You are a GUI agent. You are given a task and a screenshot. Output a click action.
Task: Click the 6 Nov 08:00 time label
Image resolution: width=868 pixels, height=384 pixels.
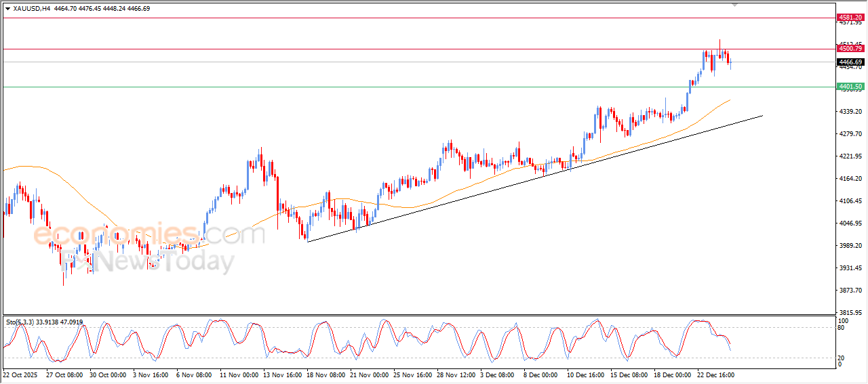tap(195, 375)
